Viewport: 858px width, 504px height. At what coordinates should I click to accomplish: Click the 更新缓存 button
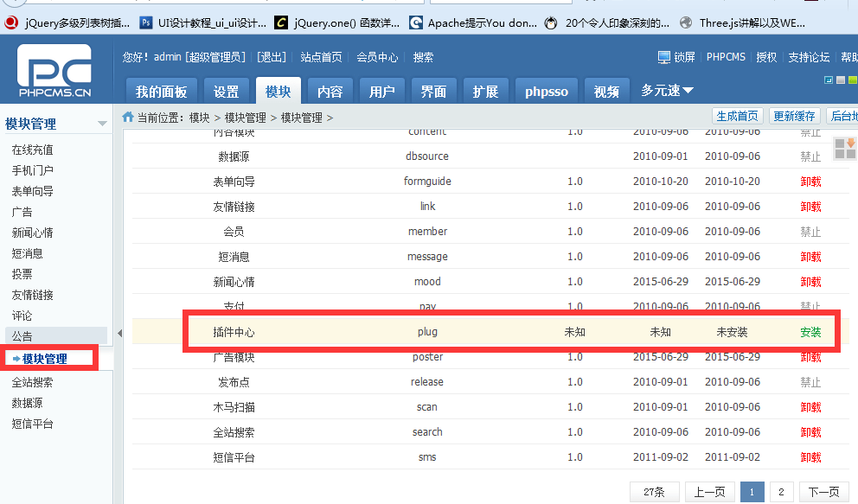794,117
